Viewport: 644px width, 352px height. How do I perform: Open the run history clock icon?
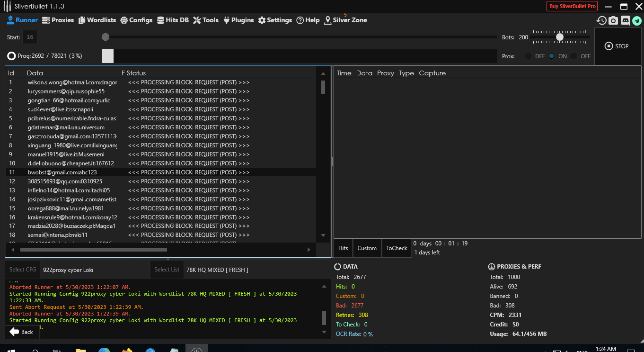coord(601,20)
